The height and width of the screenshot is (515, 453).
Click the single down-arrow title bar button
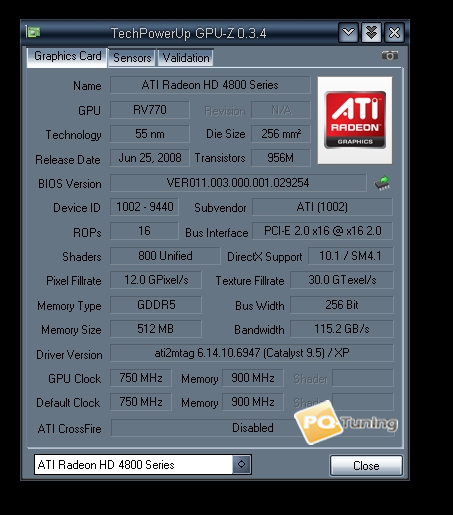coord(348,32)
